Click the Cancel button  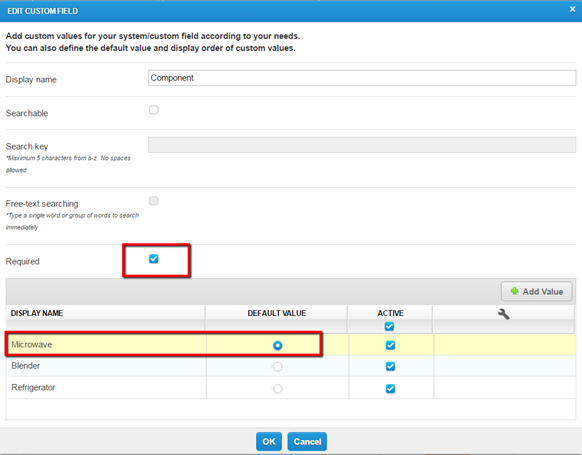307,442
